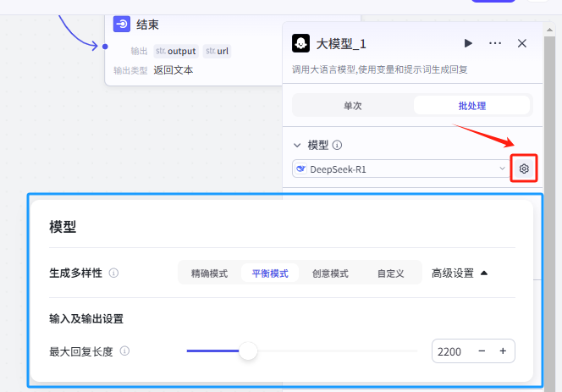Collapse the 模型 section chevron
The height and width of the screenshot is (392, 562).
(297, 145)
